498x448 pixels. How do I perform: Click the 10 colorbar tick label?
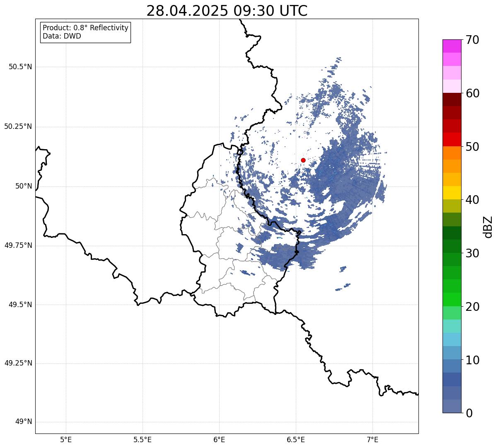472,360
